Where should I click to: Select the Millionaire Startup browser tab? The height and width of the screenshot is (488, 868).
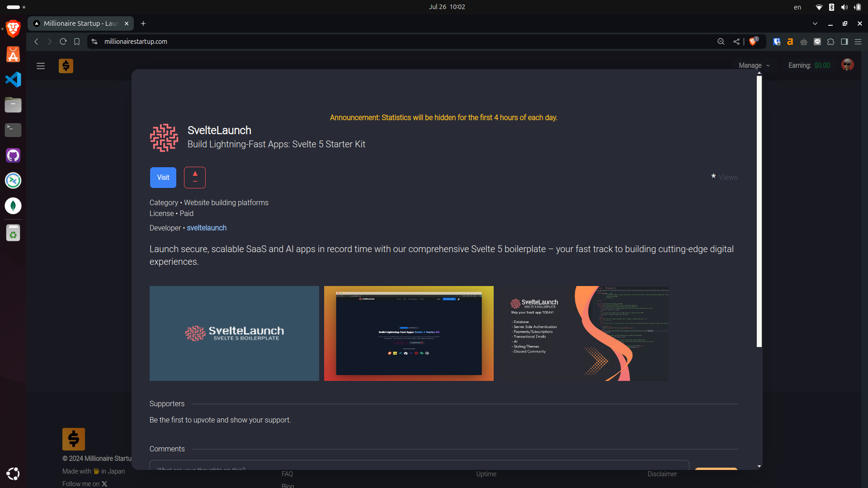point(81,23)
